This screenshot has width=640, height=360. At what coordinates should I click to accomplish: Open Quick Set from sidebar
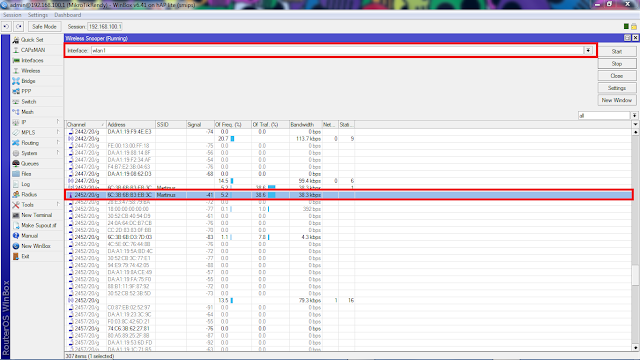pyautogui.click(x=32, y=40)
